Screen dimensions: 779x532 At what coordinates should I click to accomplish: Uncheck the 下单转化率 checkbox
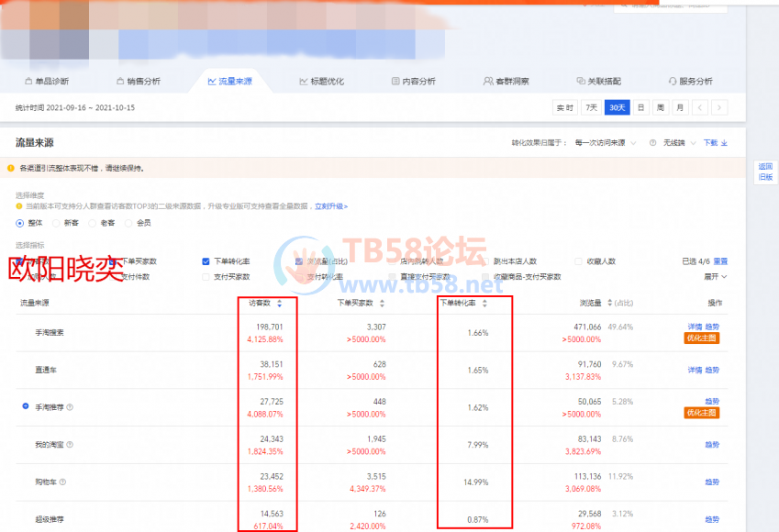(x=206, y=261)
